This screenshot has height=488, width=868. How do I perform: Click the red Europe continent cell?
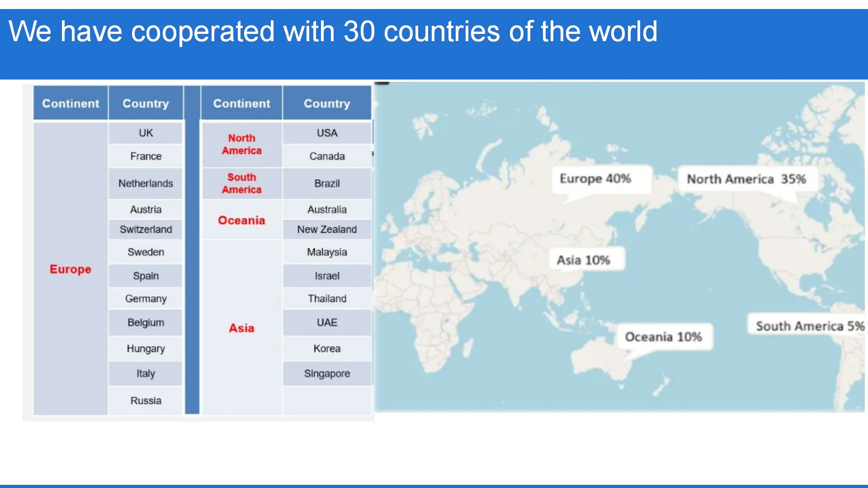pyautogui.click(x=71, y=269)
